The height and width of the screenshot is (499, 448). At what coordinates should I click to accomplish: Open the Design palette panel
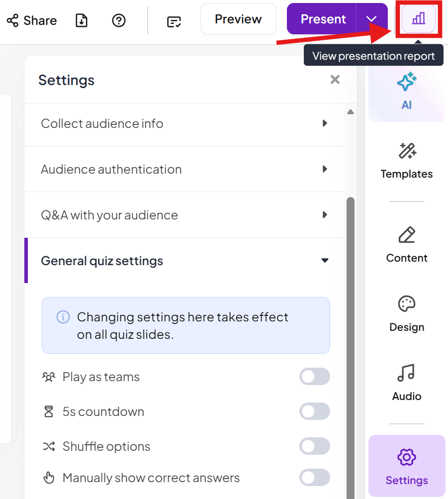(x=406, y=313)
